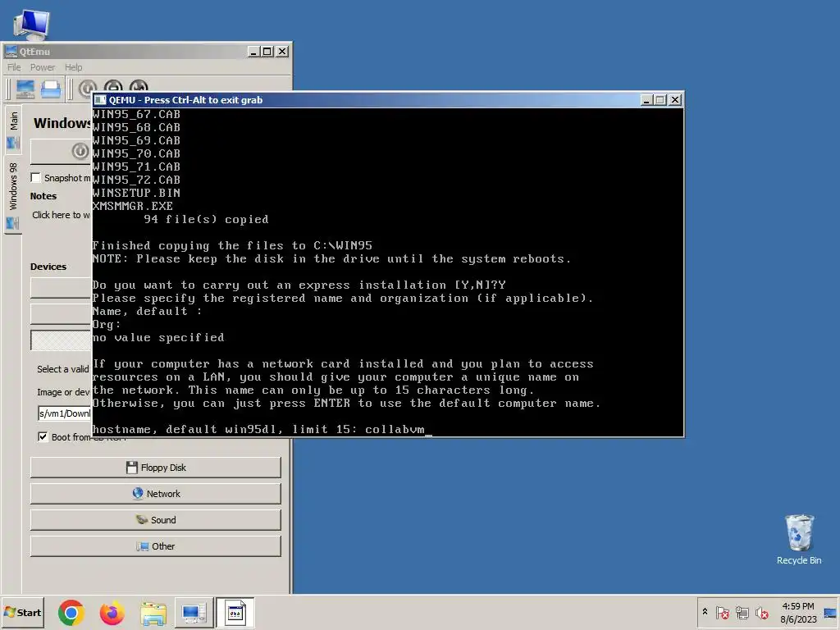840x630 pixels.
Task: Select the Computer icon on the desktop
Action: pyautogui.click(x=32, y=25)
